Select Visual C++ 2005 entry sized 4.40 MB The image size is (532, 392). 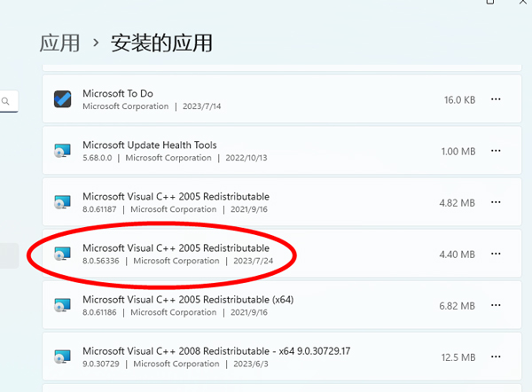point(176,247)
